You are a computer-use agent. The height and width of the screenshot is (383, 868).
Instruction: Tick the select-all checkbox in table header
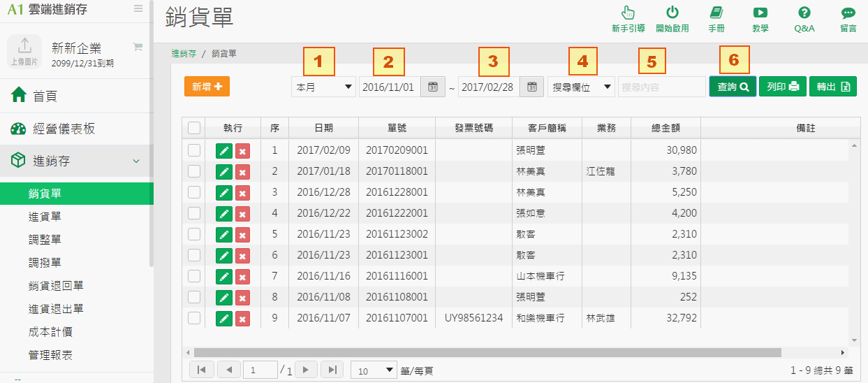194,128
